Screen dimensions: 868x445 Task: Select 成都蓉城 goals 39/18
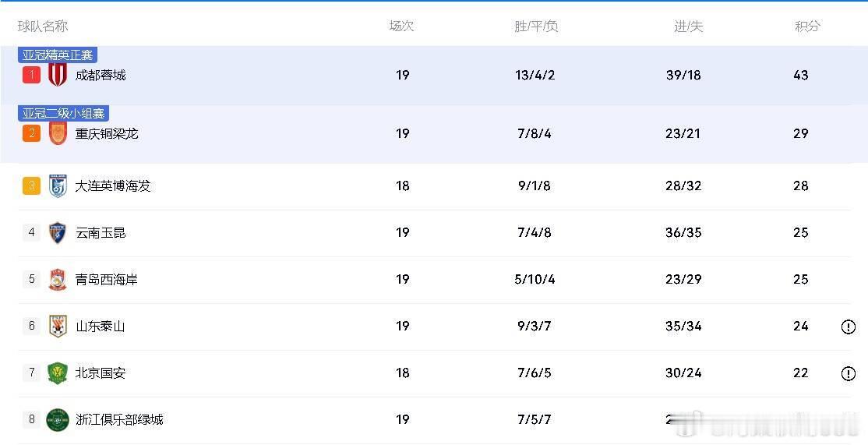683,76
